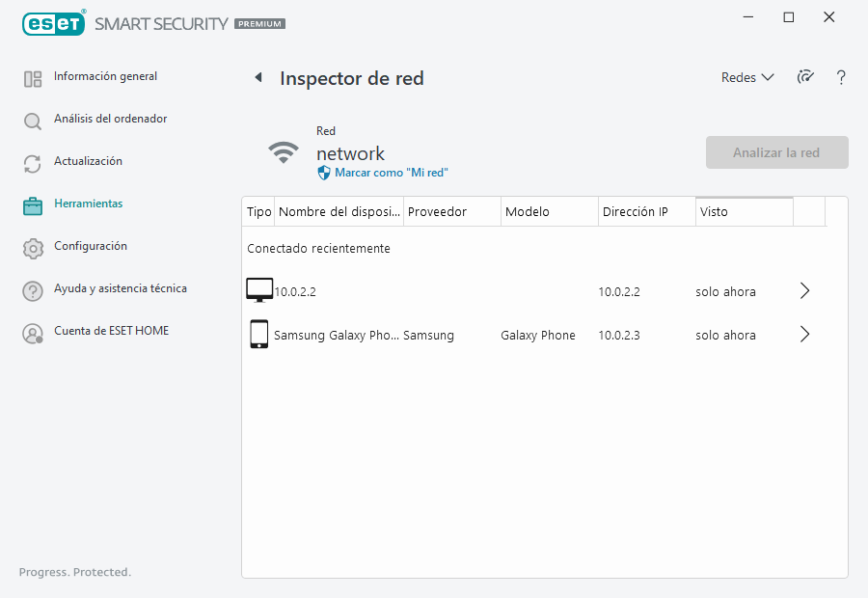Expand details for the 10.0.2.2 device
The width and height of the screenshot is (868, 598).
tap(805, 290)
